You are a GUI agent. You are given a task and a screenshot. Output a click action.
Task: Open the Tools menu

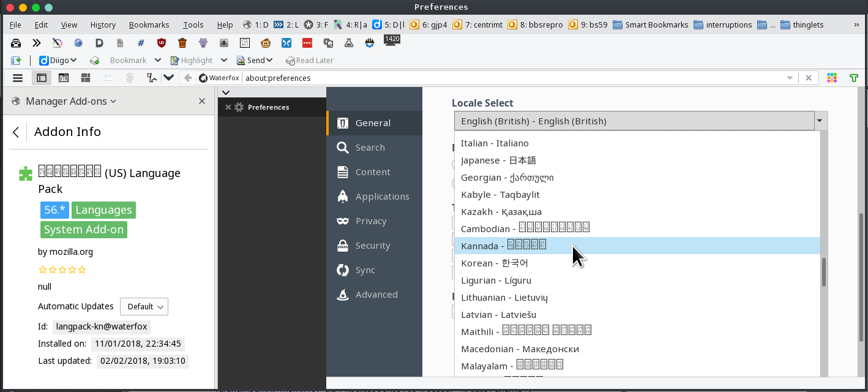pos(193,24)
